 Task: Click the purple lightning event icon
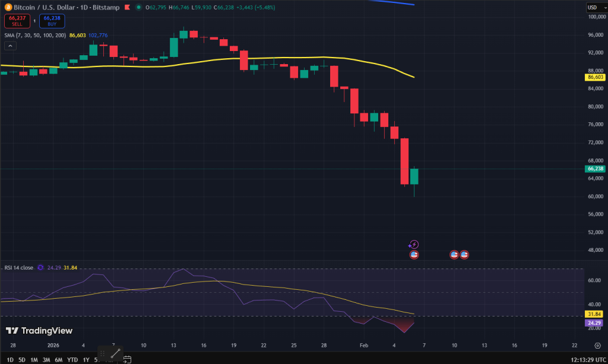click(x=414, y=245)
